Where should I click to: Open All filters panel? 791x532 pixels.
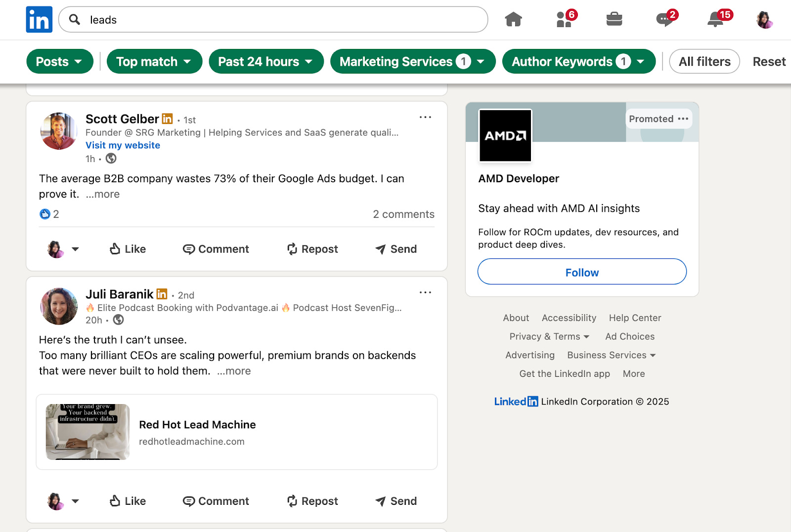pos(704,61)
